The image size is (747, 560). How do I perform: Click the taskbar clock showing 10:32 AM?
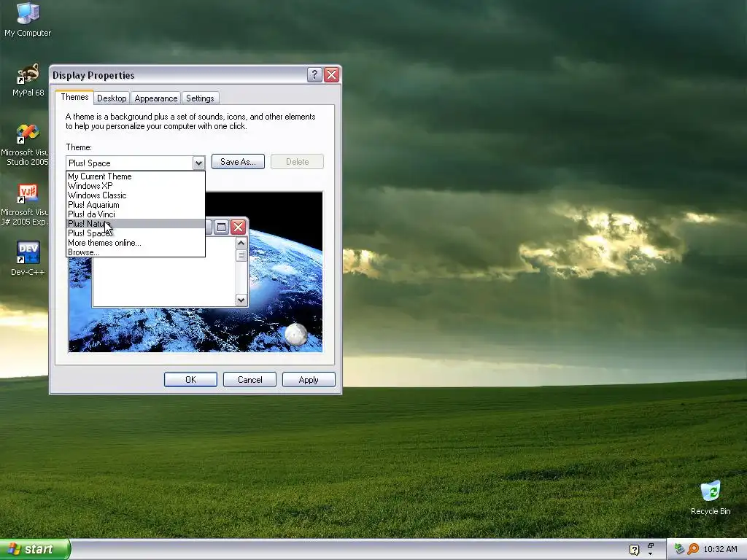click(720, 549)
